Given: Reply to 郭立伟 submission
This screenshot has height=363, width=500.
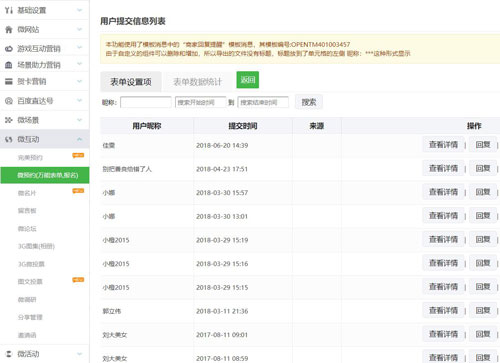Looking at the screenshot, I should coord(483,310).
